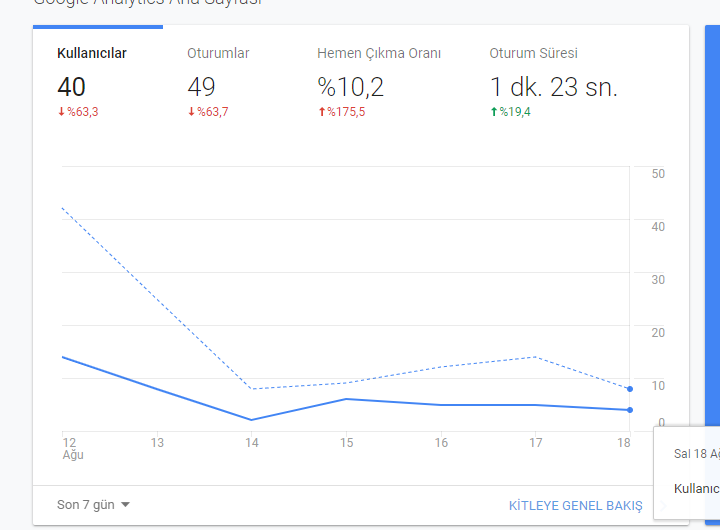
Task: Click the y-axis label 30
Action: pos(658,280)
